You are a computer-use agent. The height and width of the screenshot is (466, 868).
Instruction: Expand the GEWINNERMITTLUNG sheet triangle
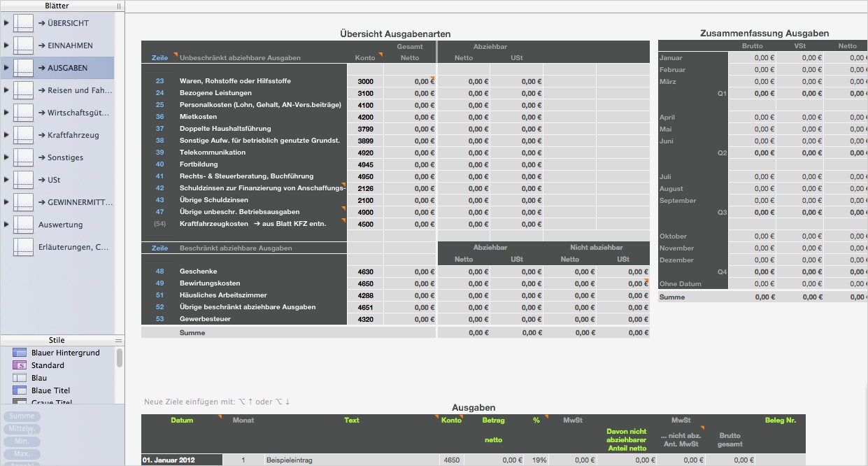[x=6, y=202]
